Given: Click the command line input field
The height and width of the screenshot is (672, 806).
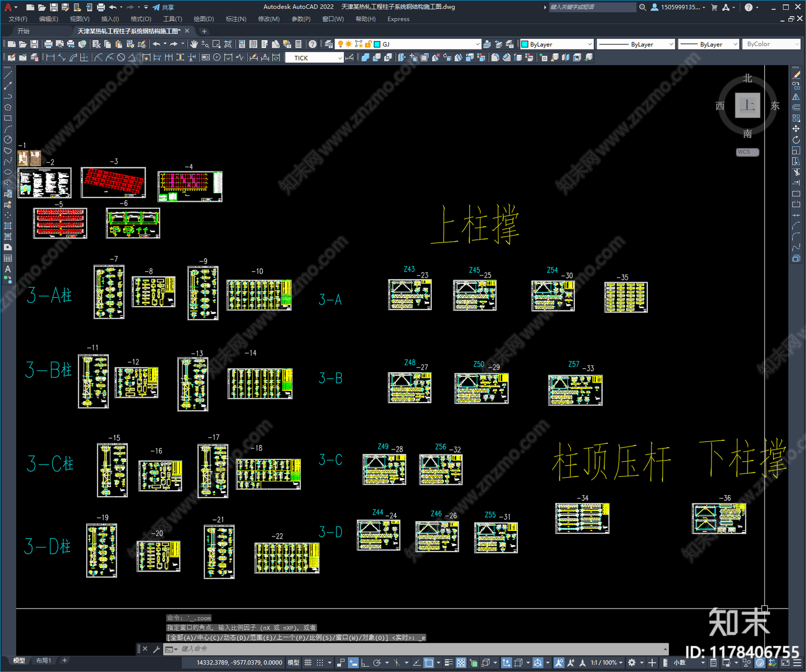Looking at the screenshot, I should tap(252, 649).
